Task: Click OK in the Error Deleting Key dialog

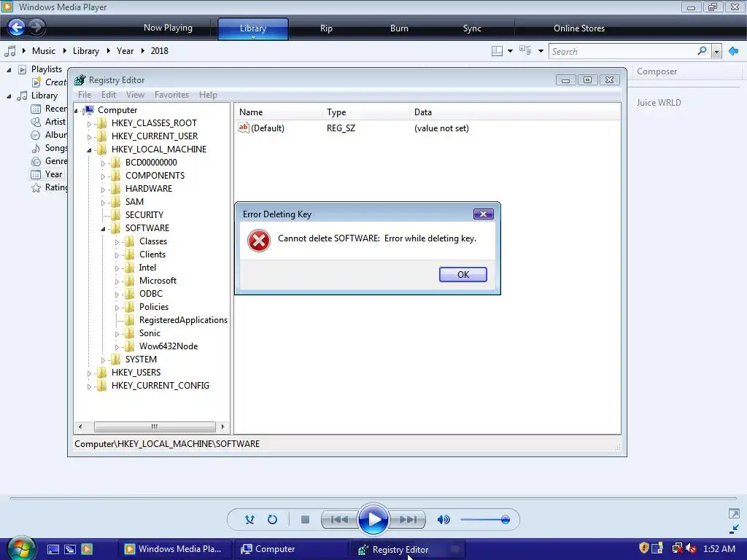Action: coord(462,274)
